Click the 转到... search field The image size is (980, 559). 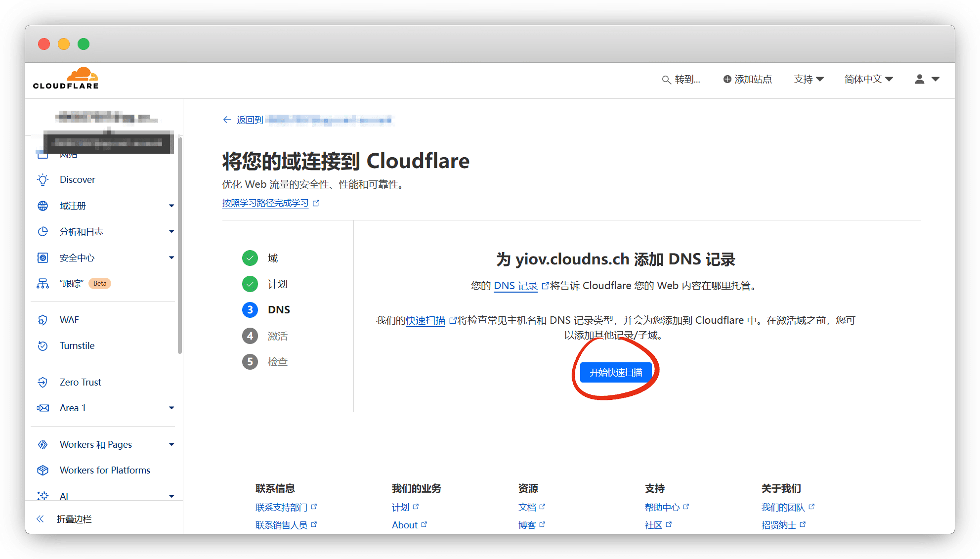[x=682, y=79]
